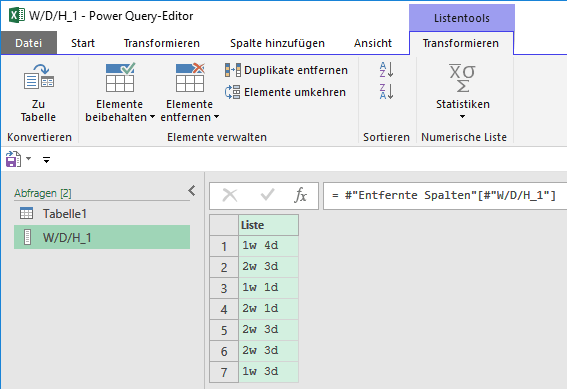Click the fx function icon
The width and height of the screenshot is (567, 389).
(x=300, y=196)
